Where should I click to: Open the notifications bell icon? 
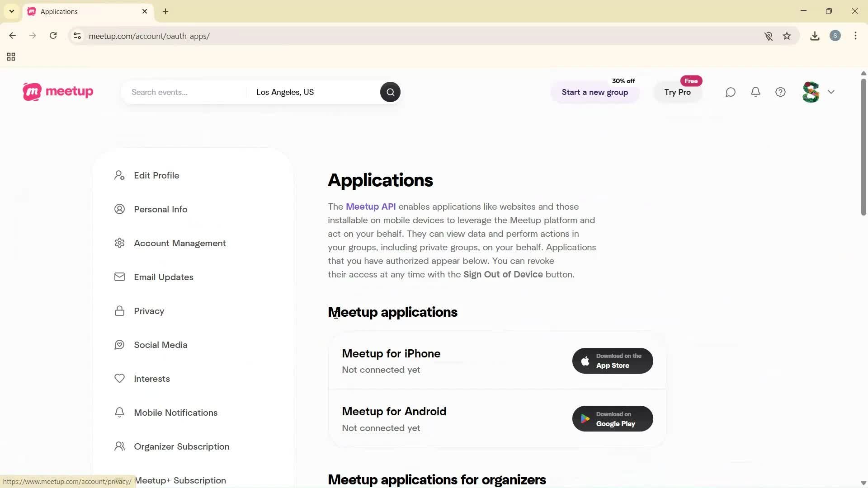755,92
